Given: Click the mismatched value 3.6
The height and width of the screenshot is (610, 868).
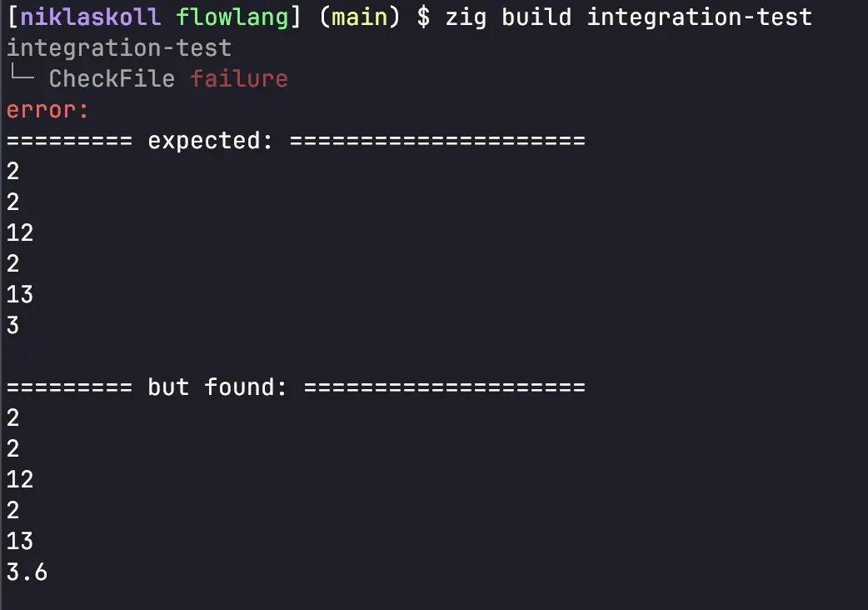Looking at the screenshot, I should pyautogui.click(x=27, y=572).
